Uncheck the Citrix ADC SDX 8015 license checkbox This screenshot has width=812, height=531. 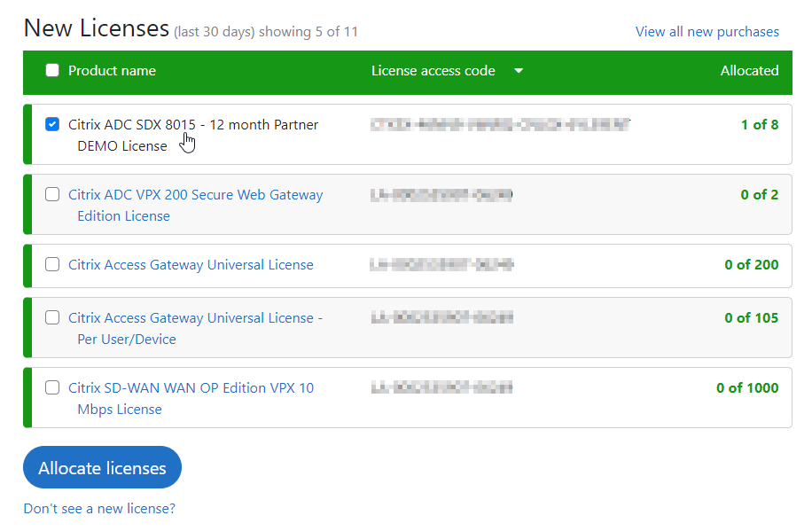(x=52, y=124)
